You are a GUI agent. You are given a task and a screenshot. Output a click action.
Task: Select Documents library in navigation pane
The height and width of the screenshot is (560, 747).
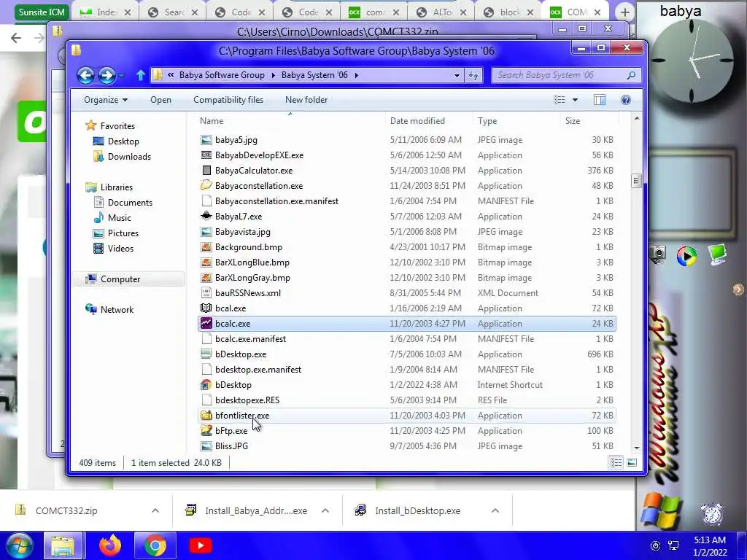click(x=130, y=203)
